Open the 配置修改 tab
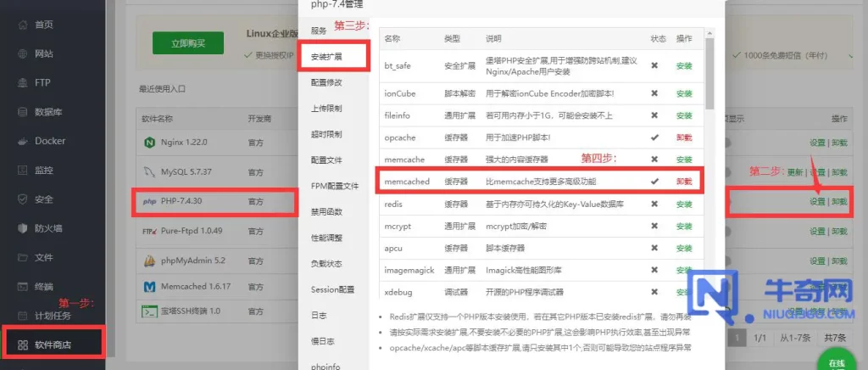868x370 pixels. coord(326,82)
